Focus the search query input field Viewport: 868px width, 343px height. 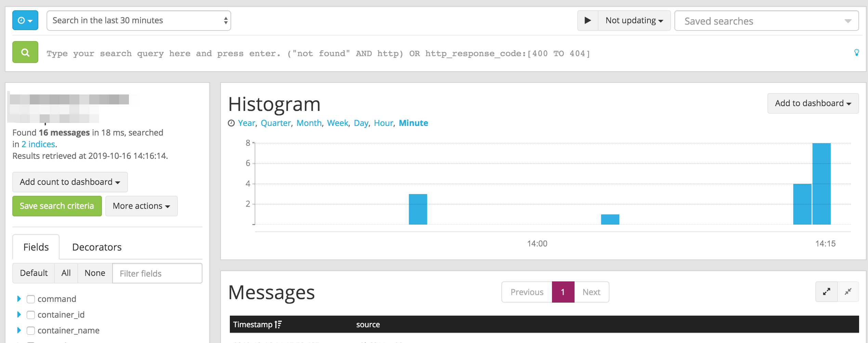tap(445, 53)
